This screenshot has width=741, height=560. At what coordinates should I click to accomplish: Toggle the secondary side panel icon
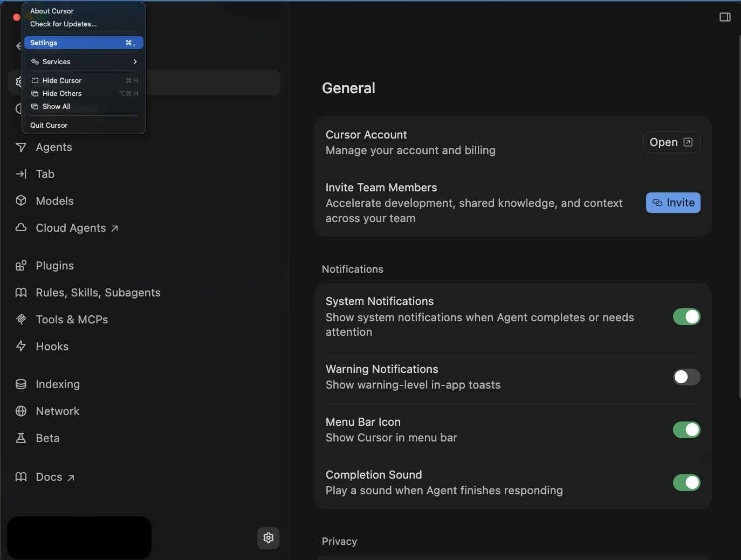(x=725, y=17)
